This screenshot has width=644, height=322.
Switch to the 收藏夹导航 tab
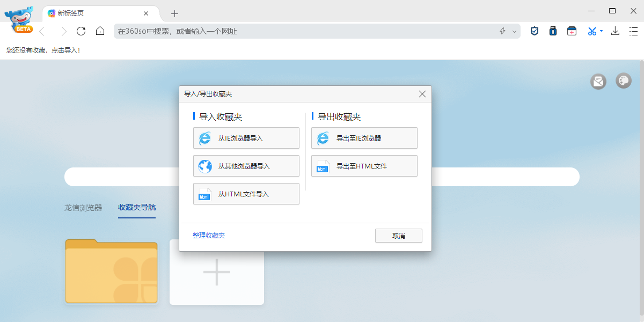pyautogui.click(x=136, y=208)
